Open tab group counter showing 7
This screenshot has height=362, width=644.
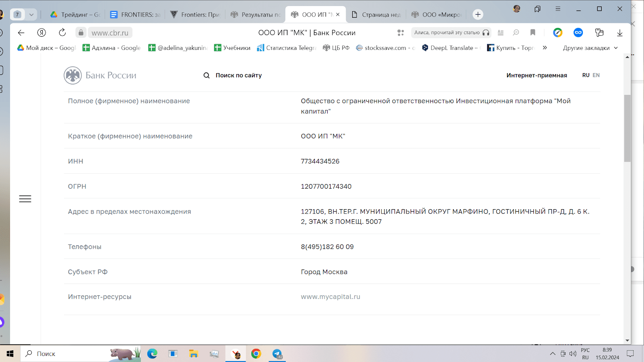(17, 14)
